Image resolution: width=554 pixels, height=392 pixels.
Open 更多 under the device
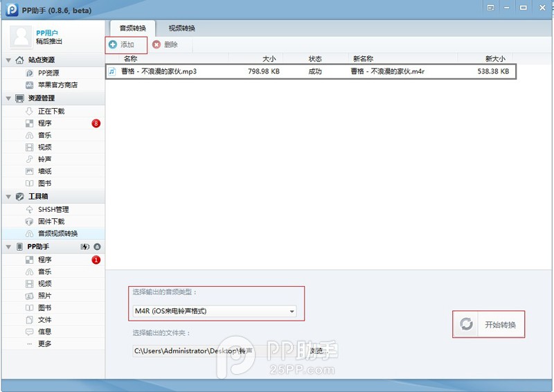tap(53, 344)
